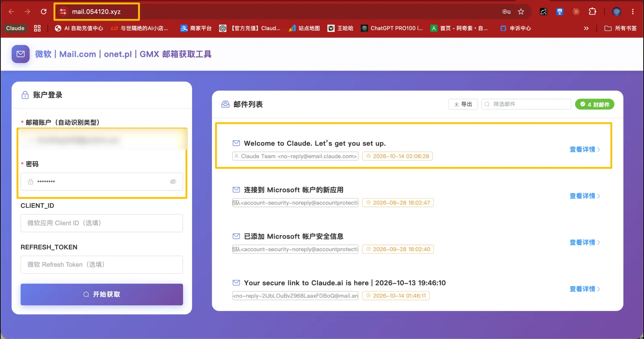The image size is (644, 339).
Task: Bookmark this page with the star icon
Action: 521,12
